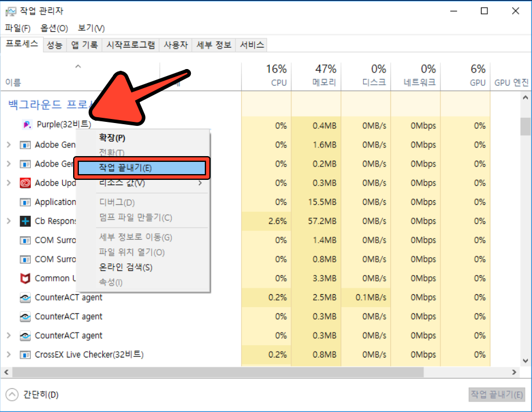Click the Adobe Upd red Creative Cloud icon
This screenshot has width=532, height=412.
[x=25, y=183]
